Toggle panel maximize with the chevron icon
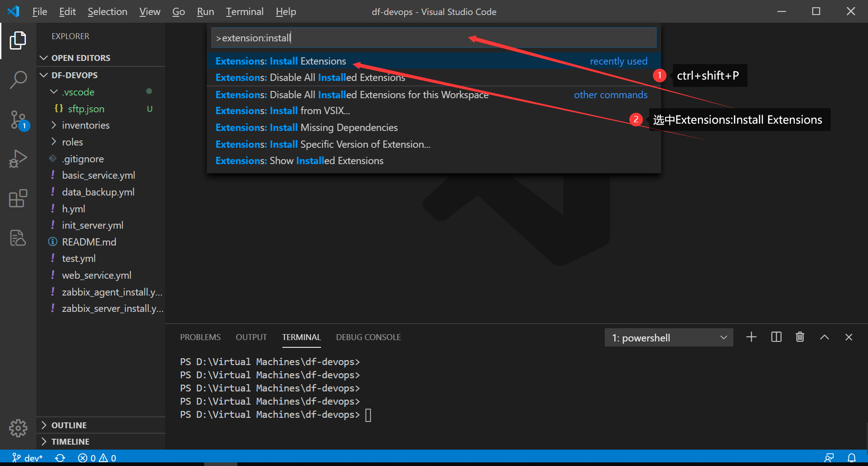868x466 pixels. click(824, 337)
